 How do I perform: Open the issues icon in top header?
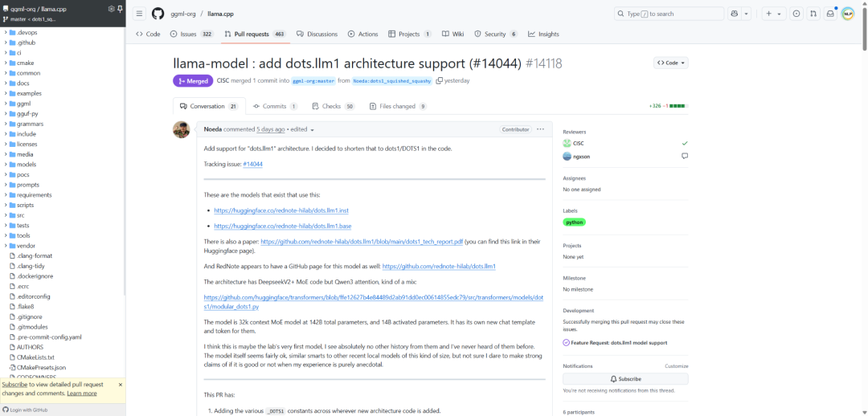pyautogui.click(x=796, y=14)
